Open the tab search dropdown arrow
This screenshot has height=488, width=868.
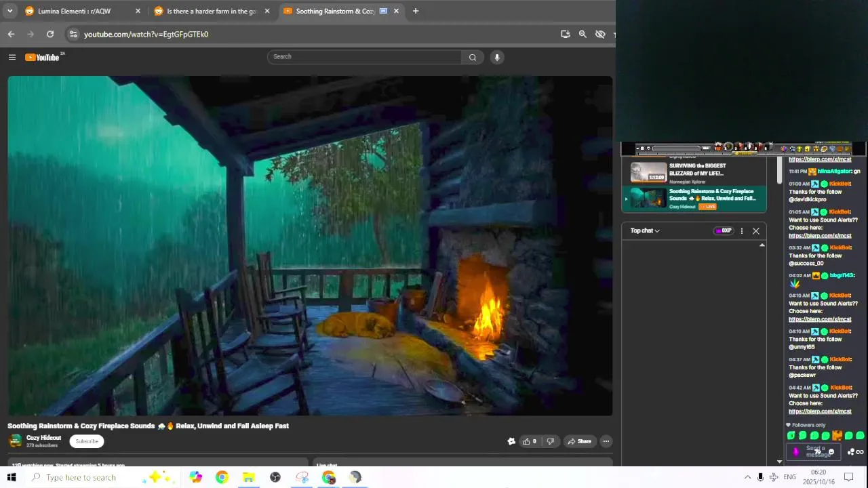9,11
